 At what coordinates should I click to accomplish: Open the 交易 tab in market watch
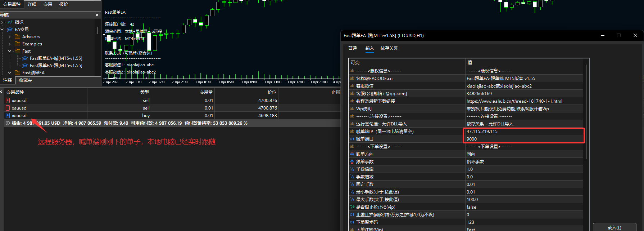tap(48, 4)
